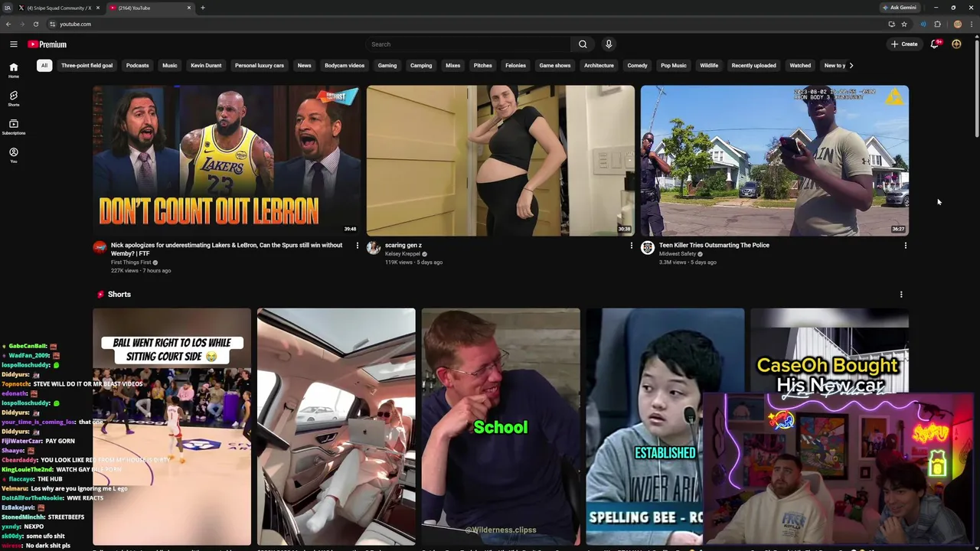This screenshot has height=551, width=980.
Task: Go to Home in sidebar
Action: pyautogui.click(x=14, y=70)
